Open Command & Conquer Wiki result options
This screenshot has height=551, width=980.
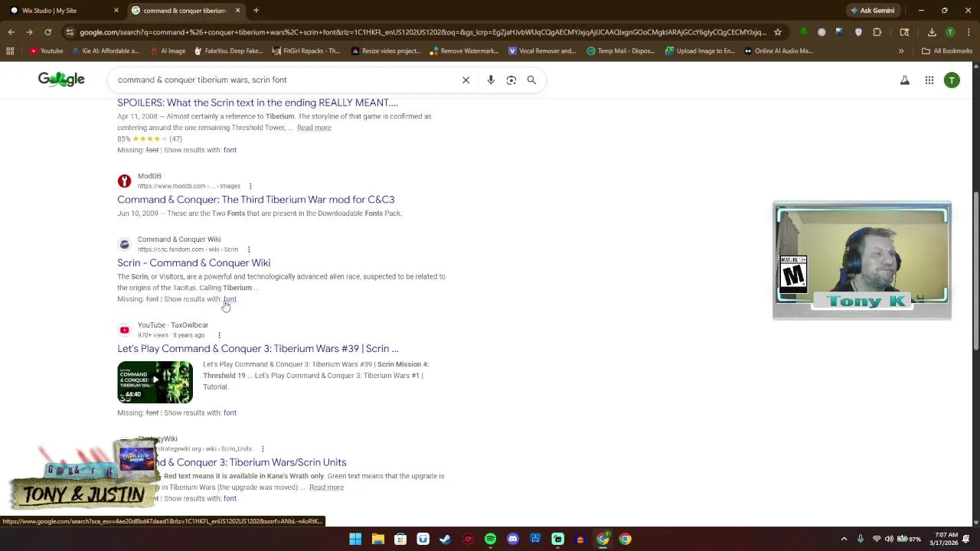click(249, 249)
